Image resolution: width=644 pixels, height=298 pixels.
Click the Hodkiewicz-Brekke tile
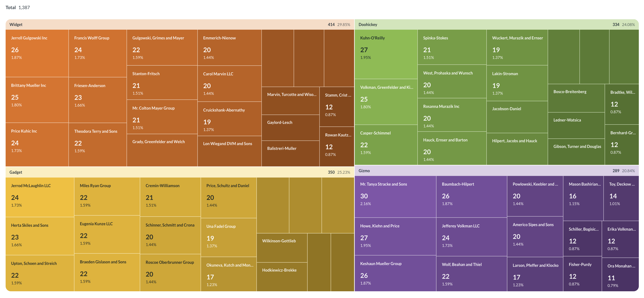tap(282, 277)
